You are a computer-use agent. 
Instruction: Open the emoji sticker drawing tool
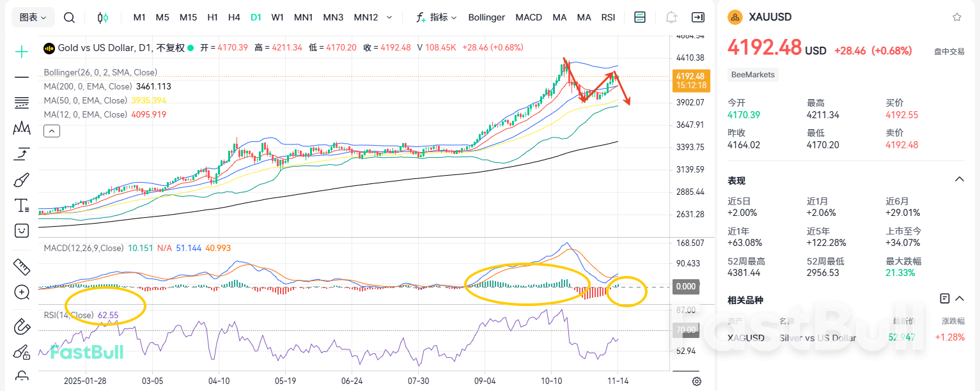point(21,231)
